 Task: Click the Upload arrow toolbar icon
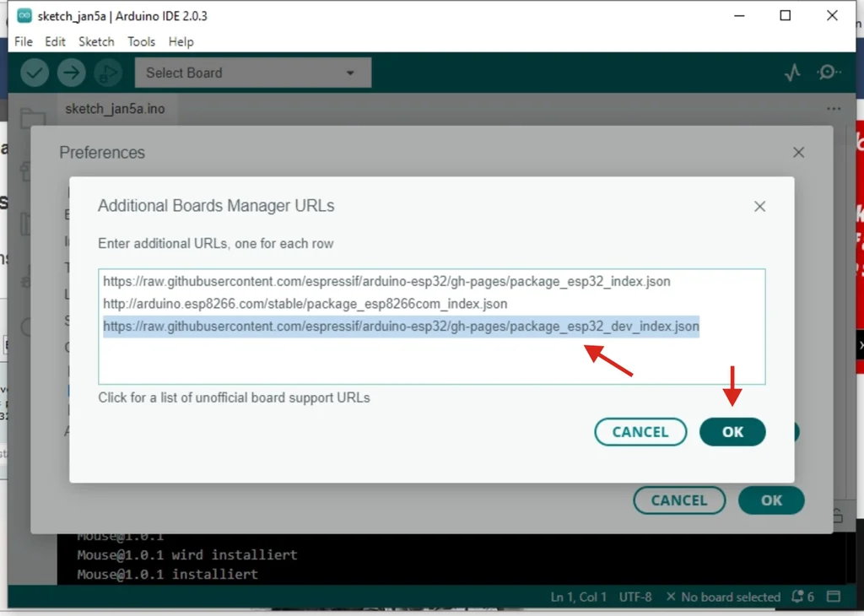[72, 73]
